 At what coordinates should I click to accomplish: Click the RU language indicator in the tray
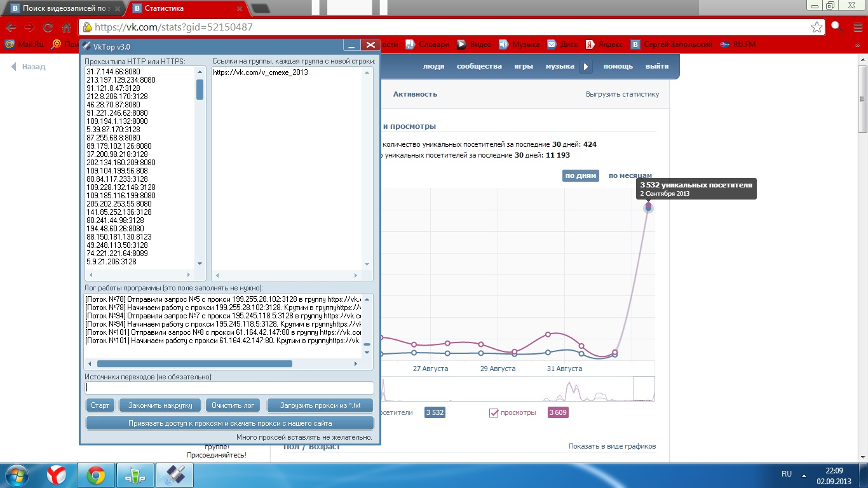[x=787, y=474]
